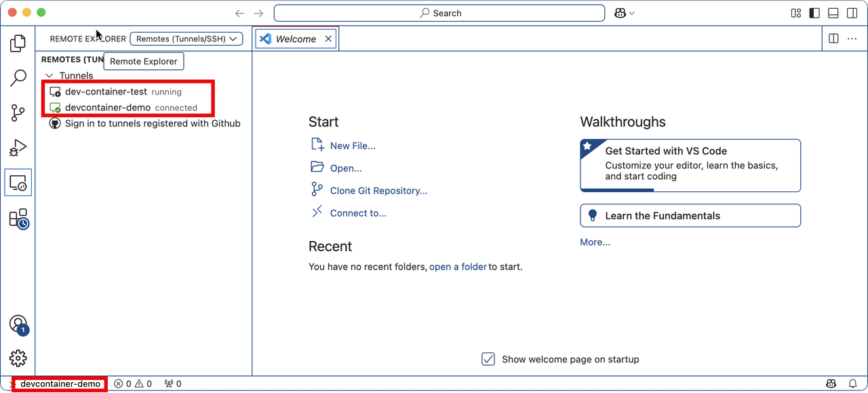
Task: Sign in to tunnels registered with Github
Action: (145, 124)
